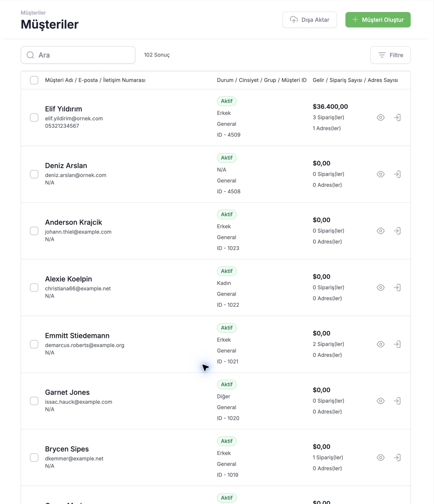Select Brycen Sipes row checkbox

[34, 458]
